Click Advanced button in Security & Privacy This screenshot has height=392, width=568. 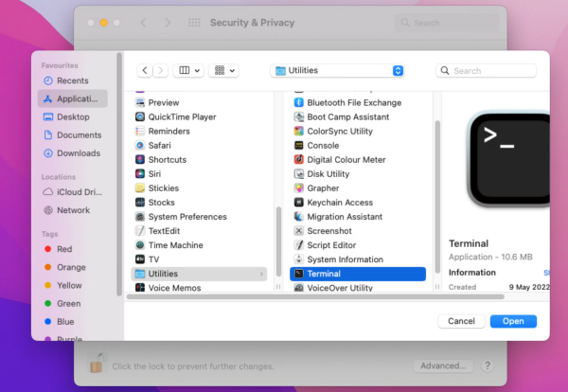(x=443, y=365)
